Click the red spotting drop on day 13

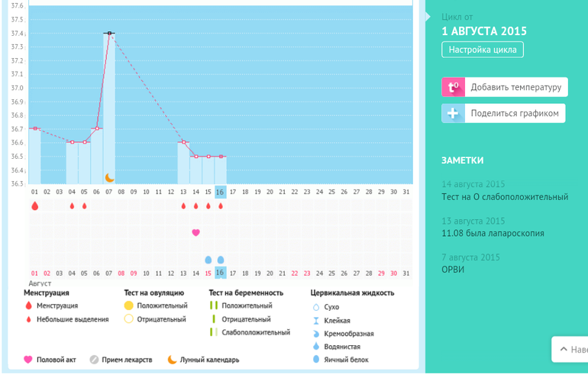[x=183, y=205]
